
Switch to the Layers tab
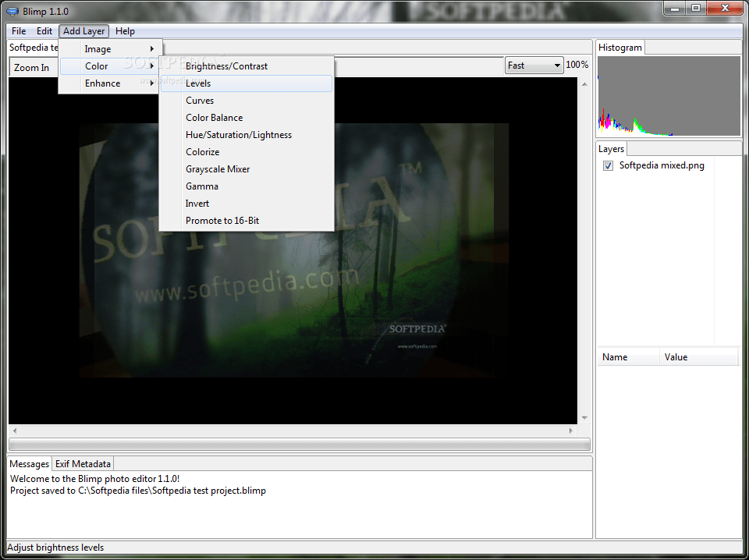[x=611, y=149]
